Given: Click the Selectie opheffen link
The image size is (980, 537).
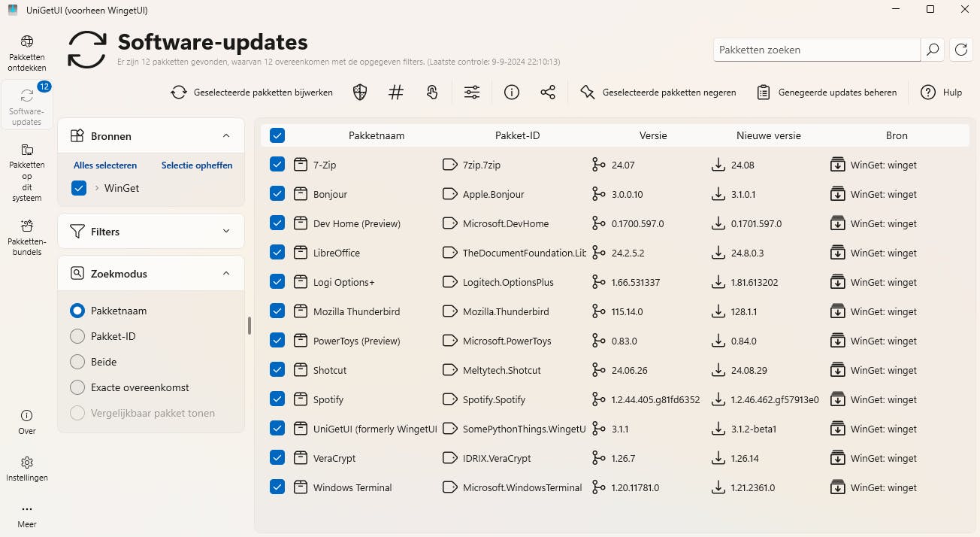Looking at the screenshot, I should (x=197, y=165).
